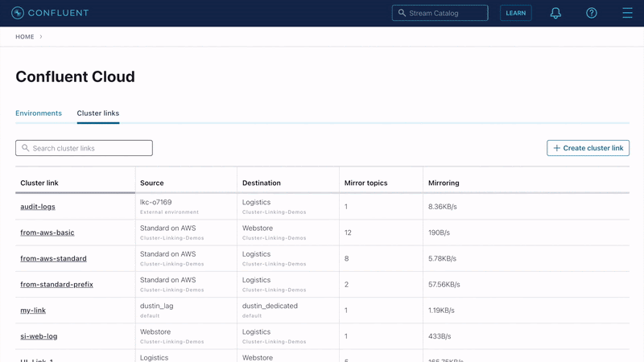Click the Confluent Cloud heading
Screen dimensions: 644x362
[x=75, y=76]
